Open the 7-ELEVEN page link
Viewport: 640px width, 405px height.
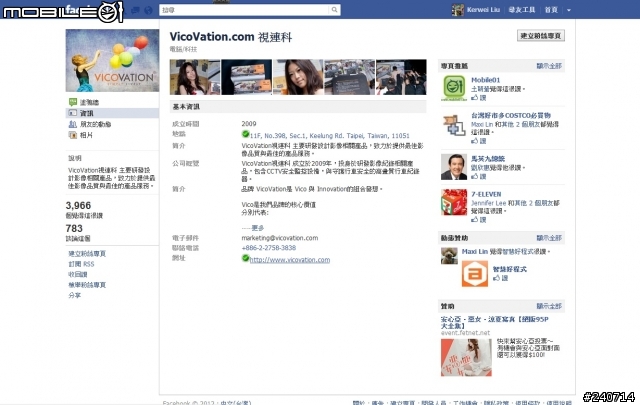486,194
